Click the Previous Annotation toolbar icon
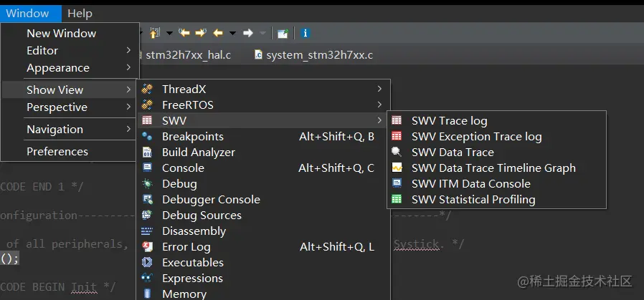 click(154, 33)
